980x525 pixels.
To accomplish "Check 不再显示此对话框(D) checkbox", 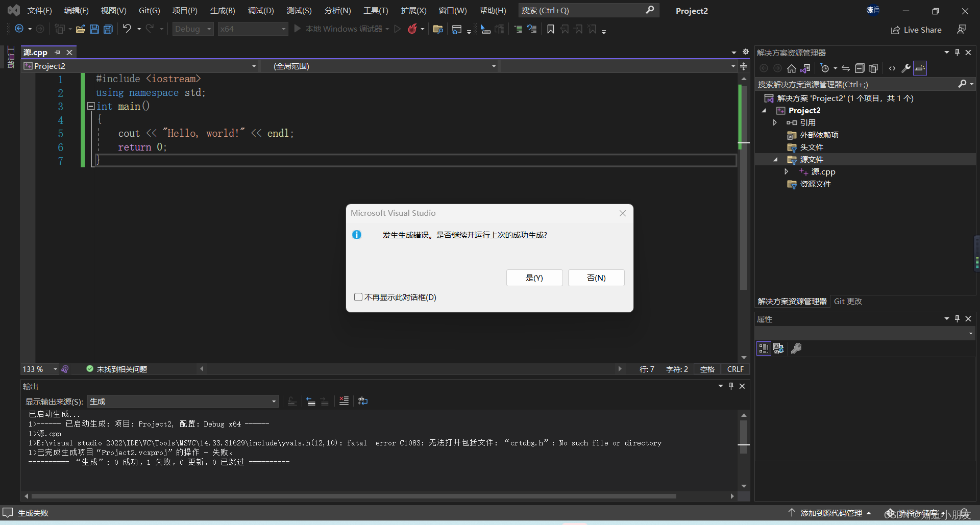I will pyautogui.click(x=358, y=296).
